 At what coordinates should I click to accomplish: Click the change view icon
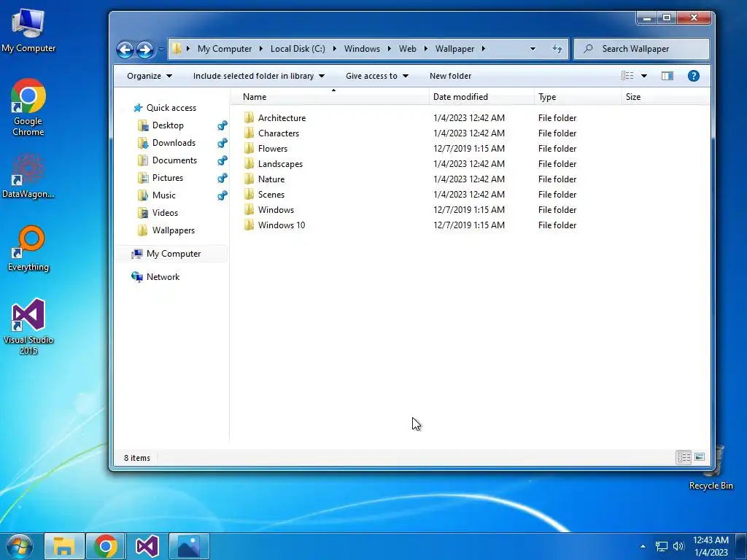click(627, 76)
